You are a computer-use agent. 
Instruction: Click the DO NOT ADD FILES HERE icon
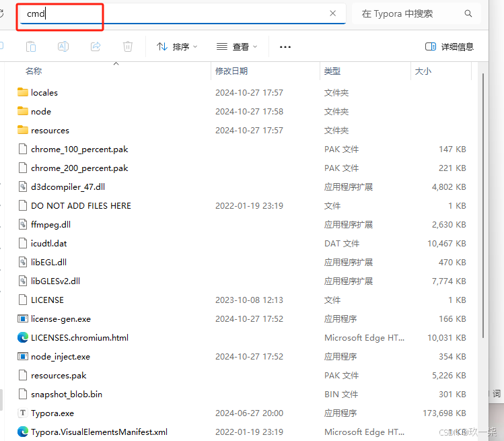point(22,205)
